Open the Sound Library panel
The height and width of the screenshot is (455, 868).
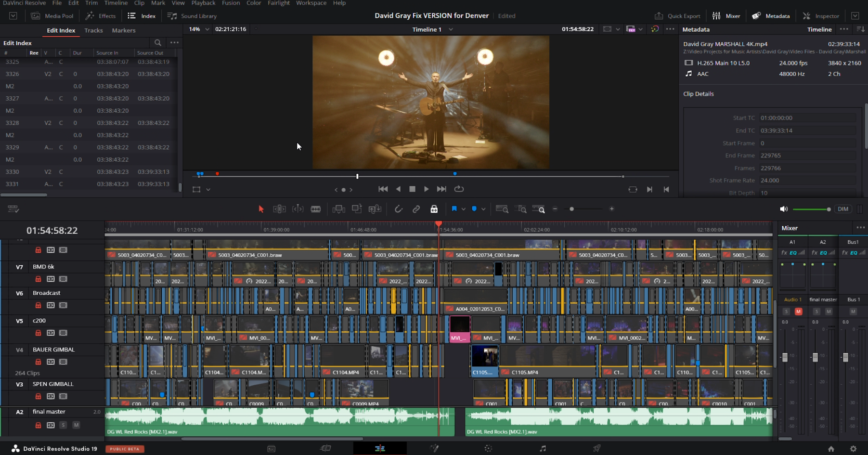point(192,16)
